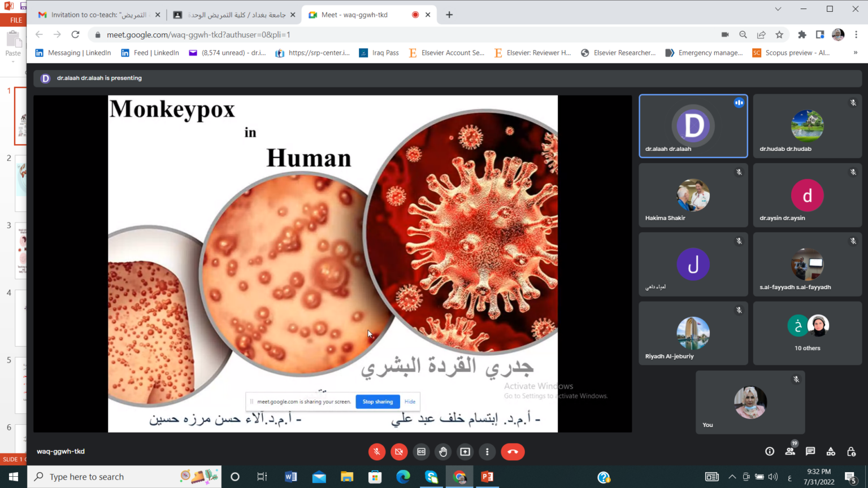Open Meet activities panel

tap(831, 451)
